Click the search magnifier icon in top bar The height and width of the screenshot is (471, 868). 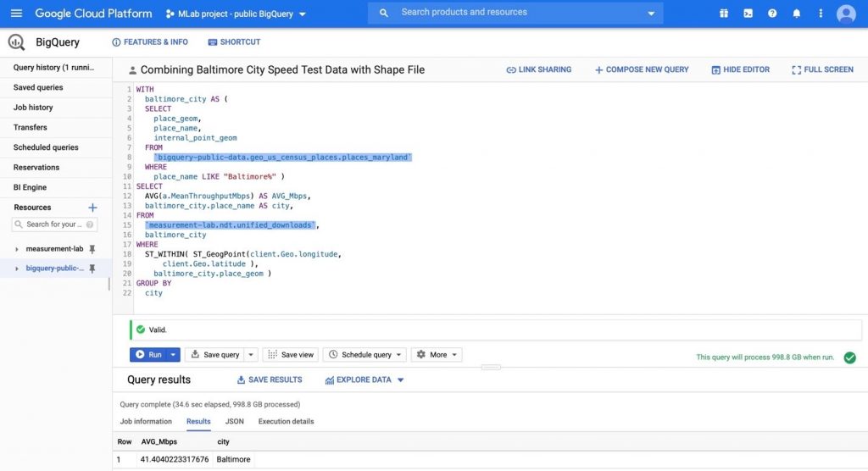pos(384,13)
